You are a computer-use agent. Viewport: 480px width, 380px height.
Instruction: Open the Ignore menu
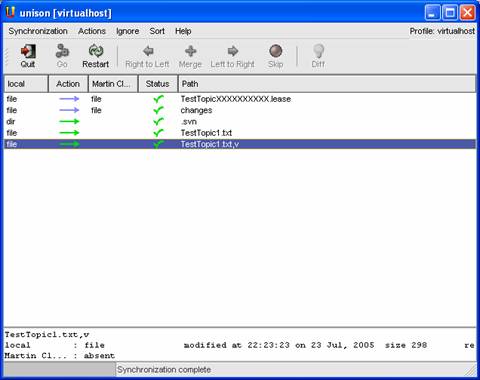[127, 31]
